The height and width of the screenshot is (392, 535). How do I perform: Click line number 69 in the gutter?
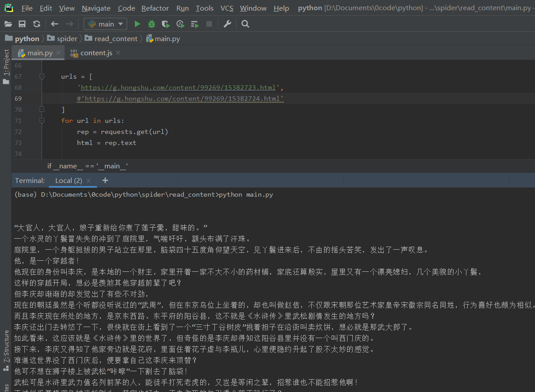(x=18, y=99)
